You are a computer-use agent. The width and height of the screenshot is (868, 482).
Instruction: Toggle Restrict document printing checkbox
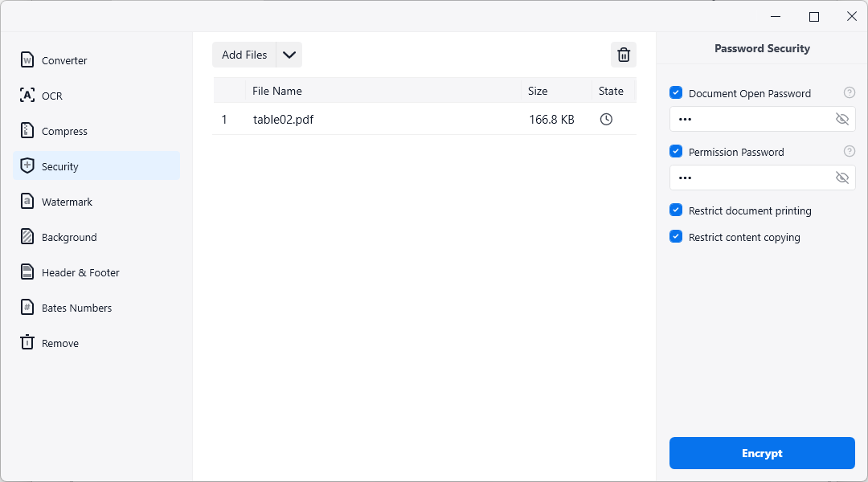(x=676, y=210)
